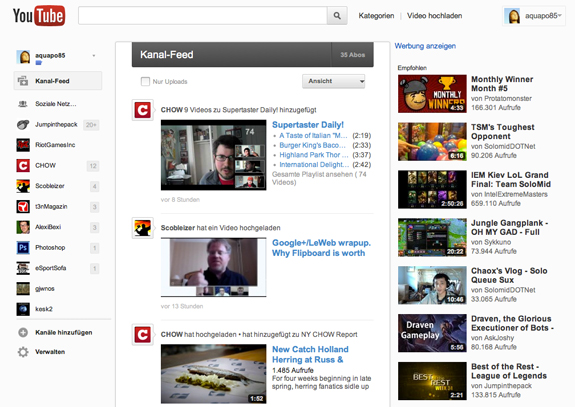Click sidebar aquapo85 profile avatar

(23, 57)
